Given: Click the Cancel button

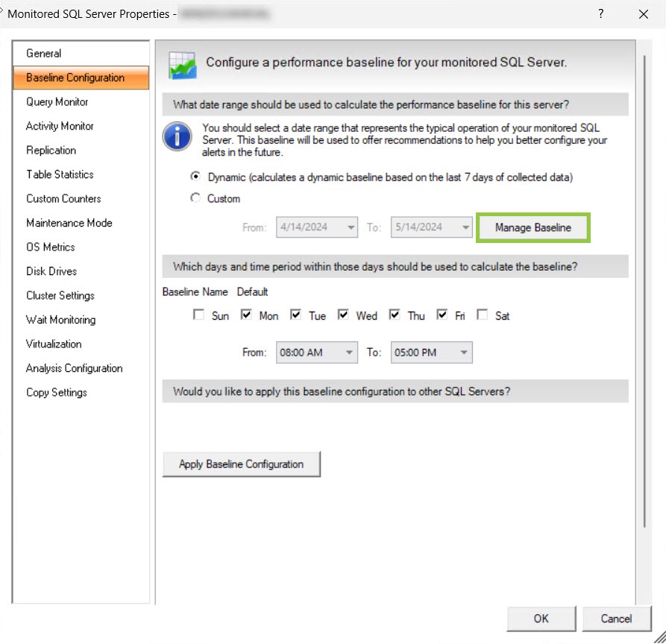Looking at the screenshot, I should point(616,619).
